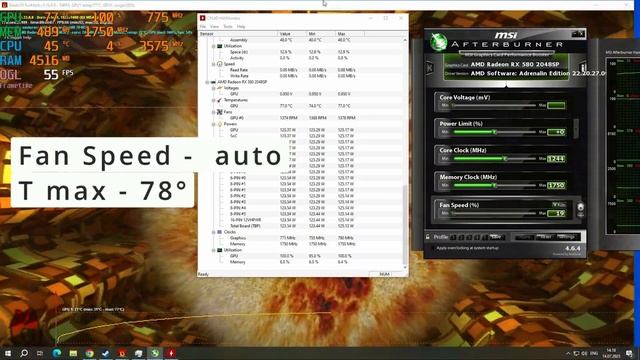Click the Clocks chip icon in HWMonitor

coord(220,232)
